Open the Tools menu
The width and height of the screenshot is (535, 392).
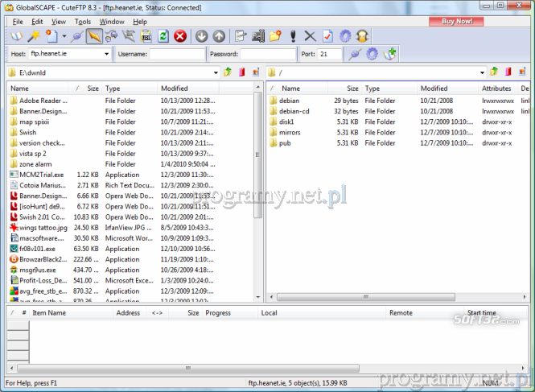83,21
